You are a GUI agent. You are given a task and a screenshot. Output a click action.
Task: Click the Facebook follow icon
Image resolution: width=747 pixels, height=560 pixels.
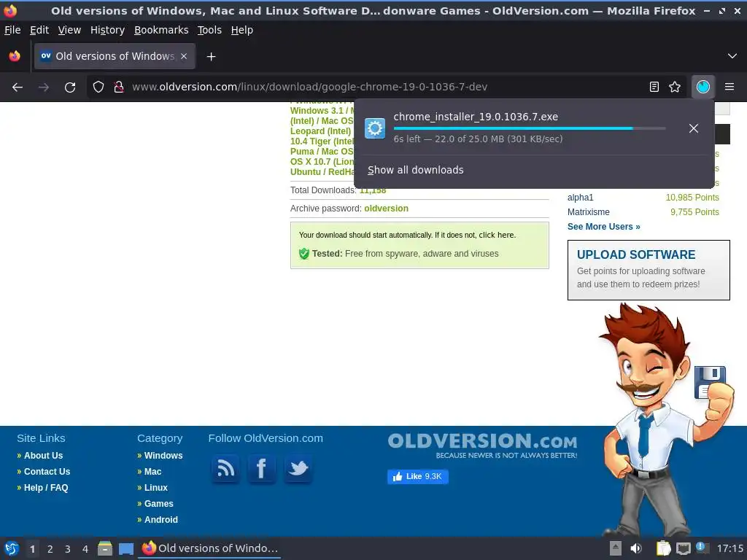coord(262,469)
